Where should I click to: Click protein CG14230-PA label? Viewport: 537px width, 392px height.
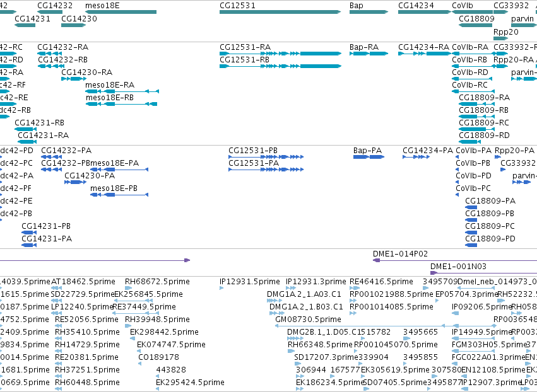[x=90, y=176]
